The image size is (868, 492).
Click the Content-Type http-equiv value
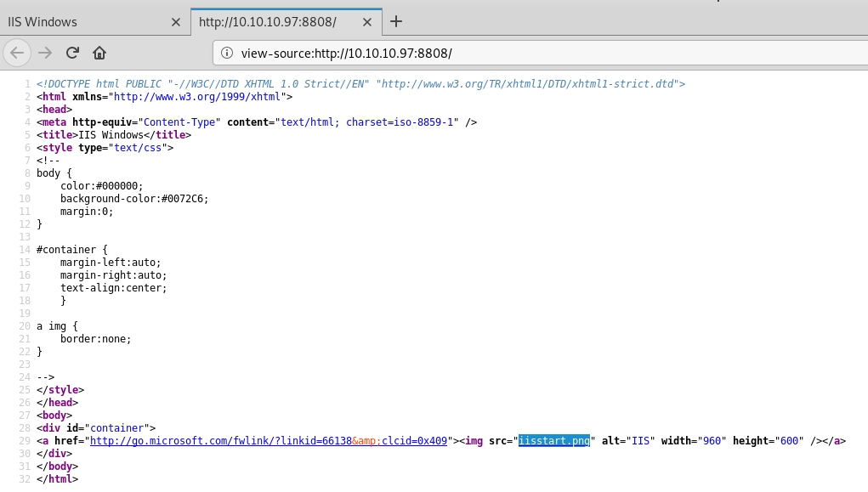coord(179,122)
